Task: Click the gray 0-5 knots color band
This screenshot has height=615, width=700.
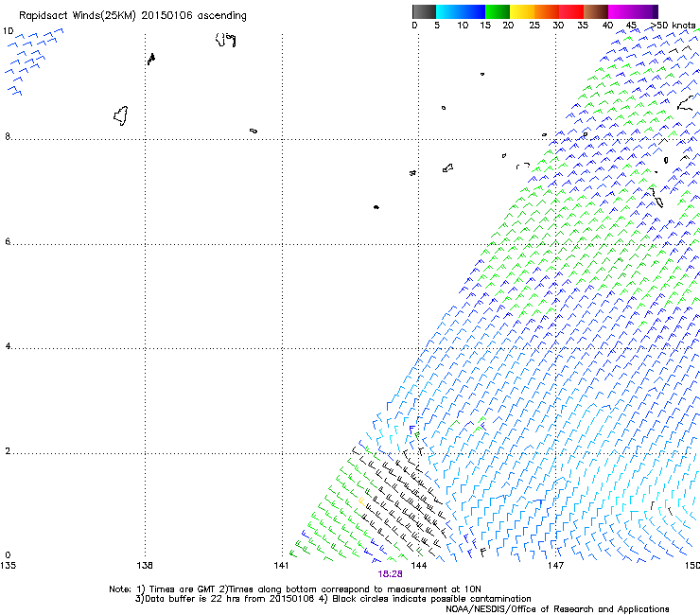Action: [424, 11]
